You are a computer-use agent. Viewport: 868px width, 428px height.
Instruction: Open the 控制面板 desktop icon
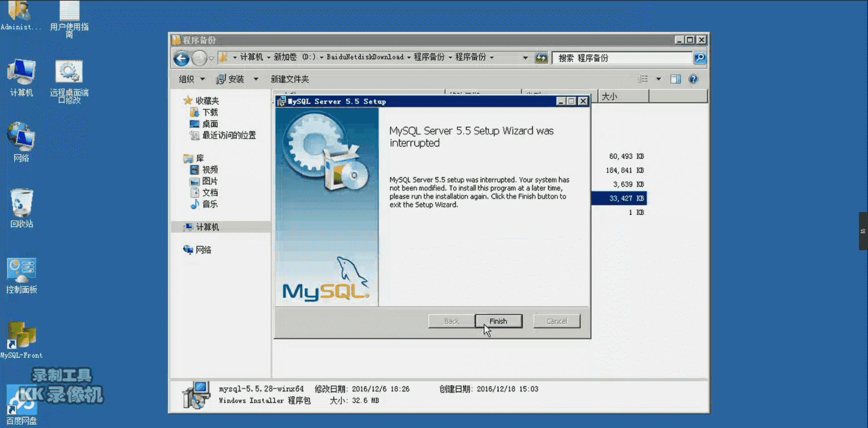click(x=21, y=276)
